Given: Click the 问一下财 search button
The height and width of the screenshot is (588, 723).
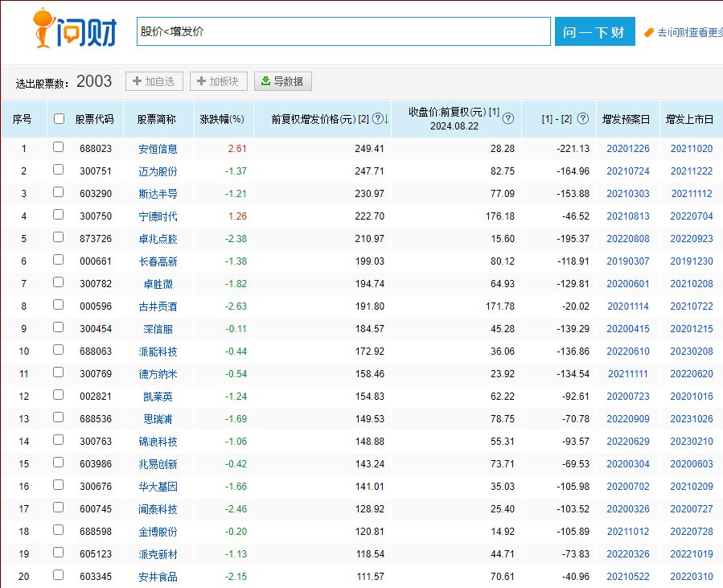Looking at the screenshot, I should (595, 31).
